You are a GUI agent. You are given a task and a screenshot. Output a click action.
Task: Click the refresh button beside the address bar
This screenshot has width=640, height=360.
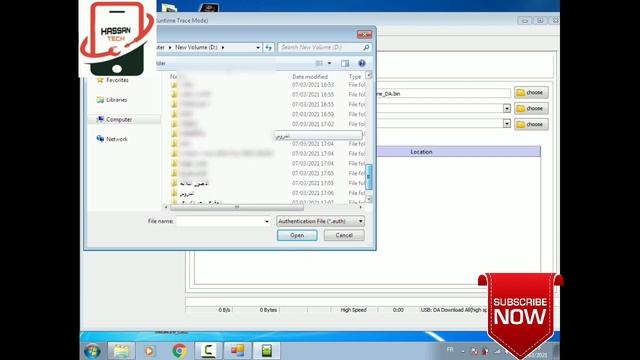[268, 48]
